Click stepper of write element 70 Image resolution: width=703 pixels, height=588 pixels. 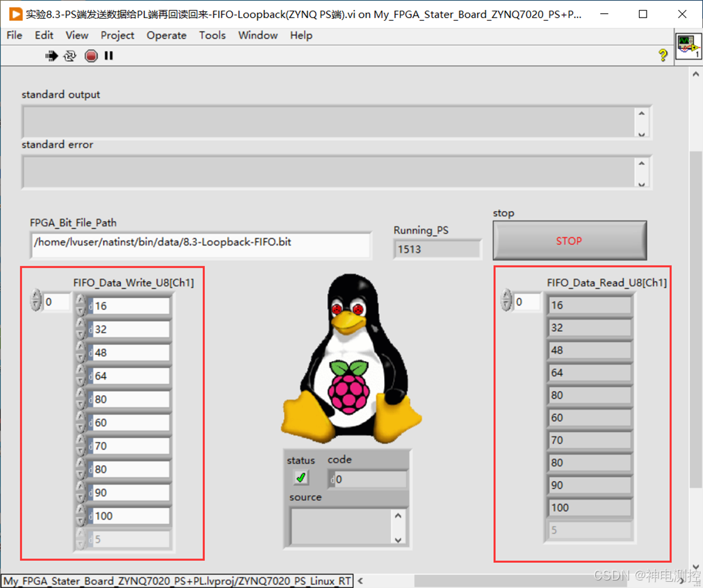click(80, 445)
